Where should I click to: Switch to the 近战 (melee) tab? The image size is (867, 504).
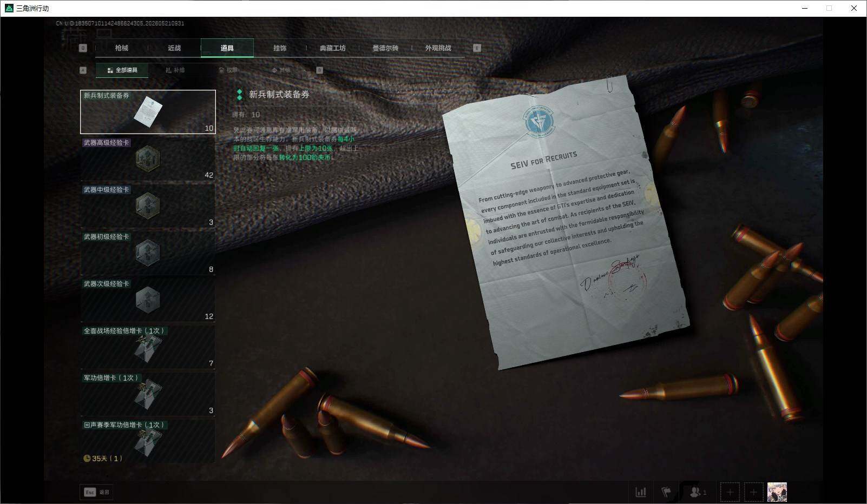tap(174, 48)
